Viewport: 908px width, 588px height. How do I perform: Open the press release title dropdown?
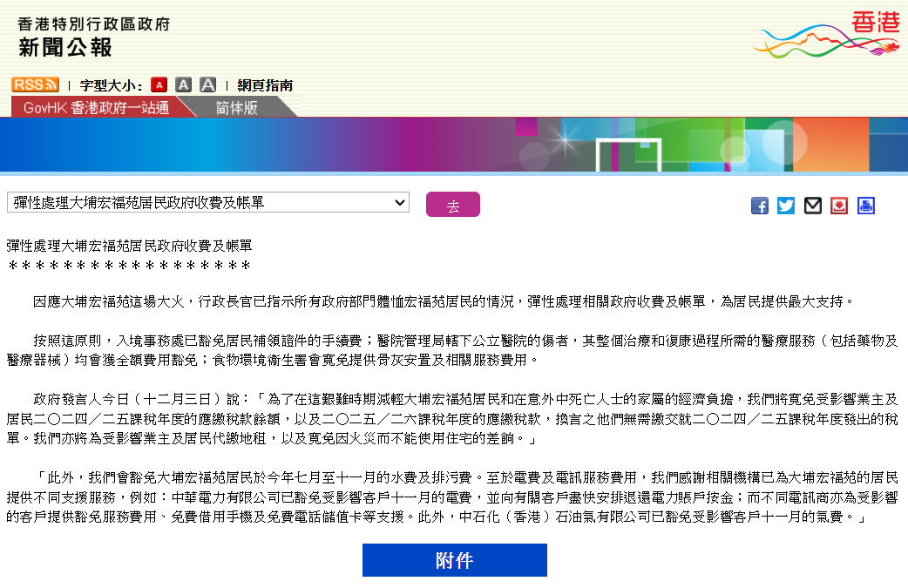(x=208, y=203)
